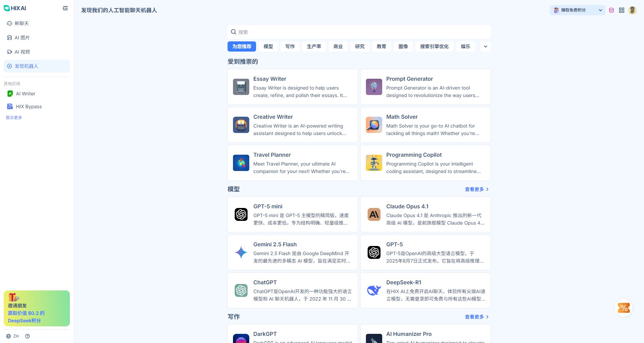
Task: Expand more categories with the chevron
Action: pos(486,46)
